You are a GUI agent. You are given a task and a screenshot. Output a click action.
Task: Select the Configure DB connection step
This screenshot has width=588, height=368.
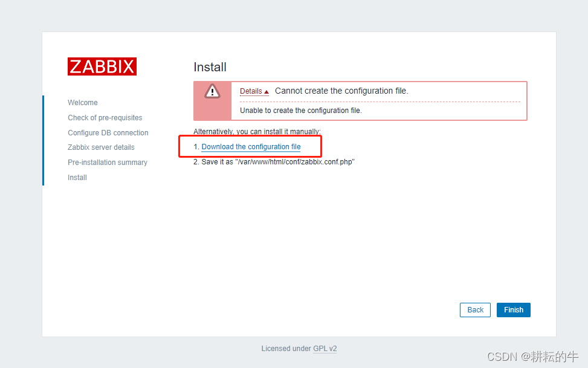point(108,132)
